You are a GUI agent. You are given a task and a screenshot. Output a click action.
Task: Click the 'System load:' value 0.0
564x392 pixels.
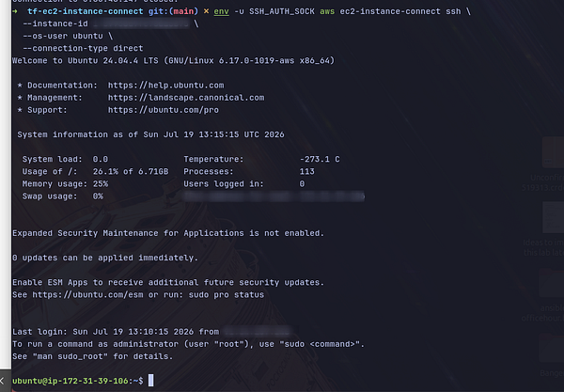(101, 159)
